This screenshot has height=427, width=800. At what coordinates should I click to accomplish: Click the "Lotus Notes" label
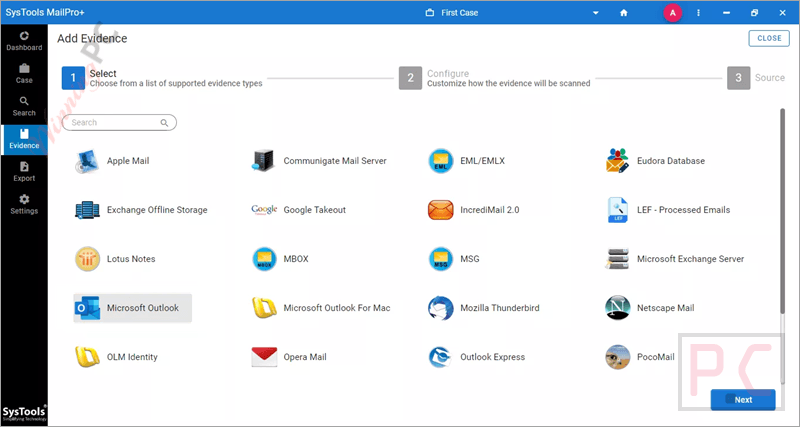click(x=131, y=259)
